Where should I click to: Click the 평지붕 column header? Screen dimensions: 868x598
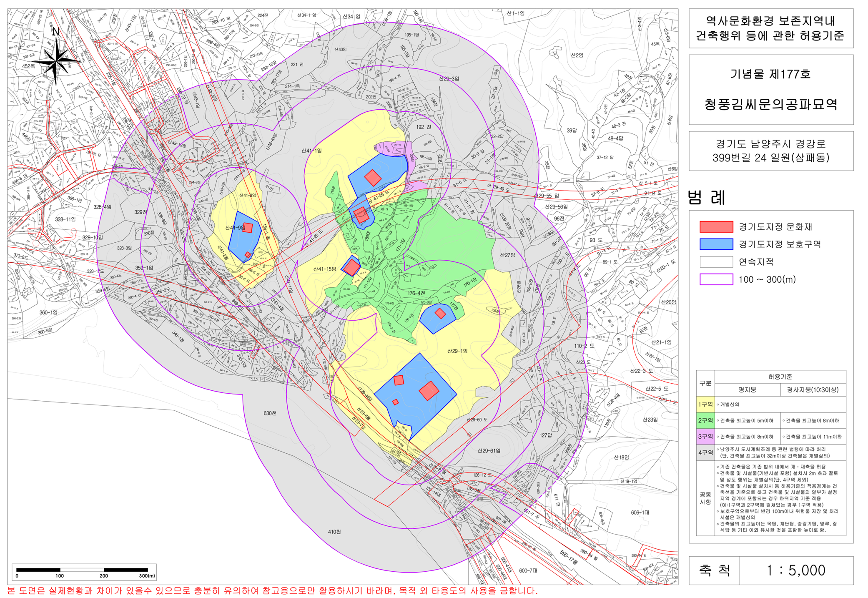(x=747, y=390)
